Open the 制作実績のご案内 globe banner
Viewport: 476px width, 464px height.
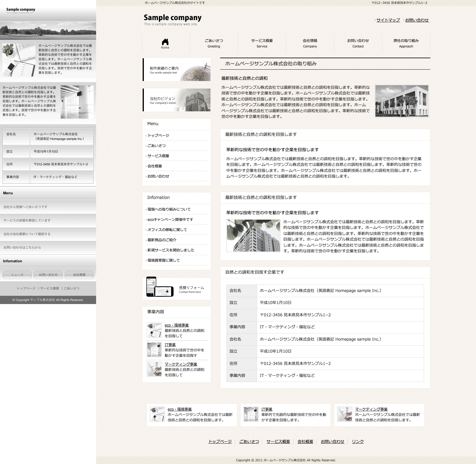(x=177, y=70)
